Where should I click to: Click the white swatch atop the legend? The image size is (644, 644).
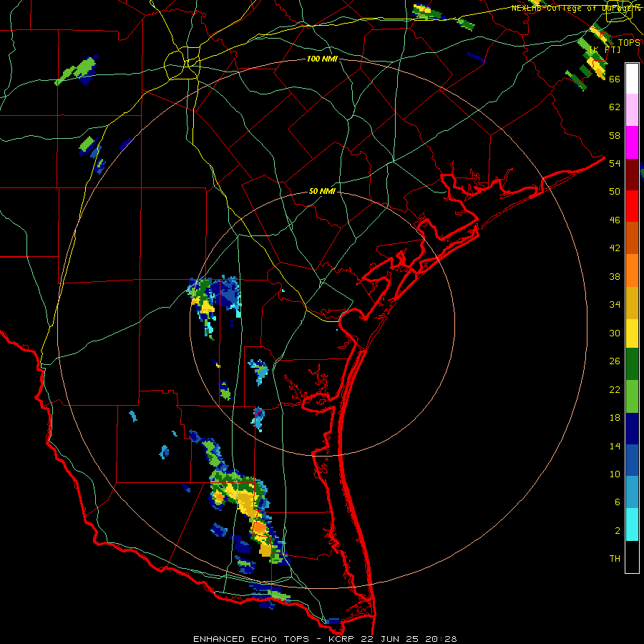point(632,79)
